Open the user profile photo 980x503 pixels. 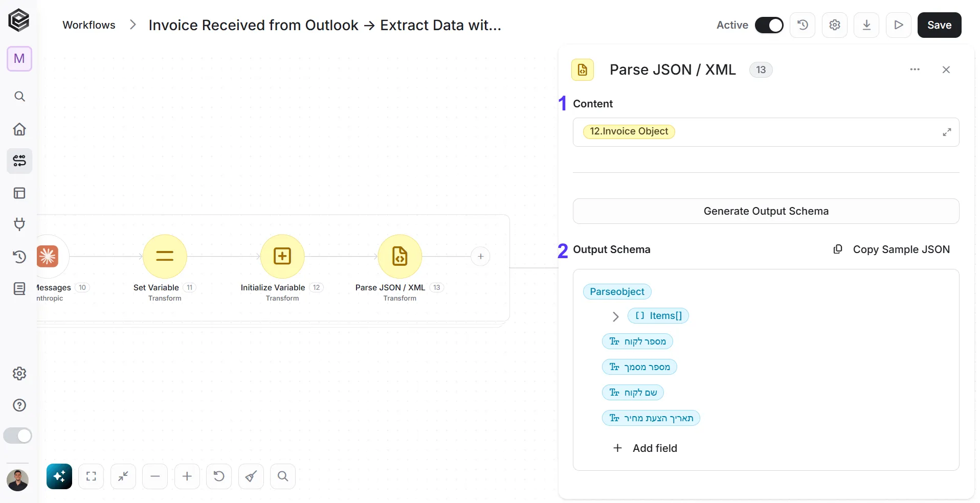(18, 480)
